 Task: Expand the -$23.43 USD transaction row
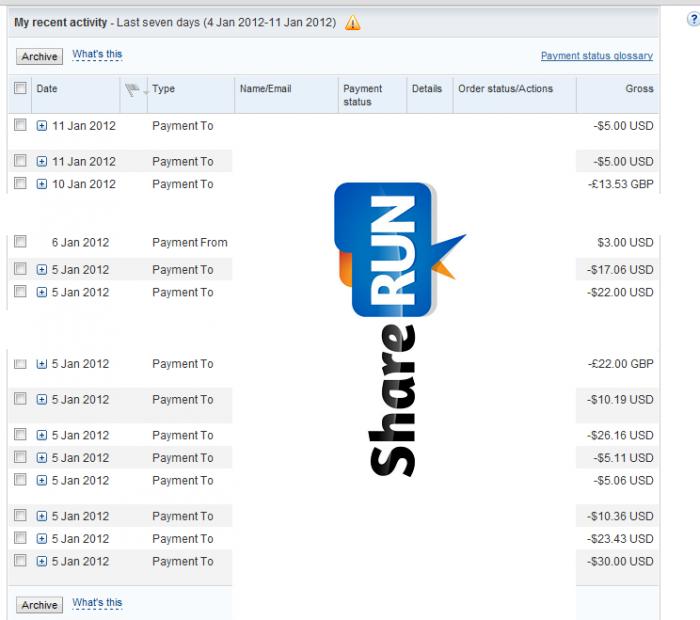42,539
